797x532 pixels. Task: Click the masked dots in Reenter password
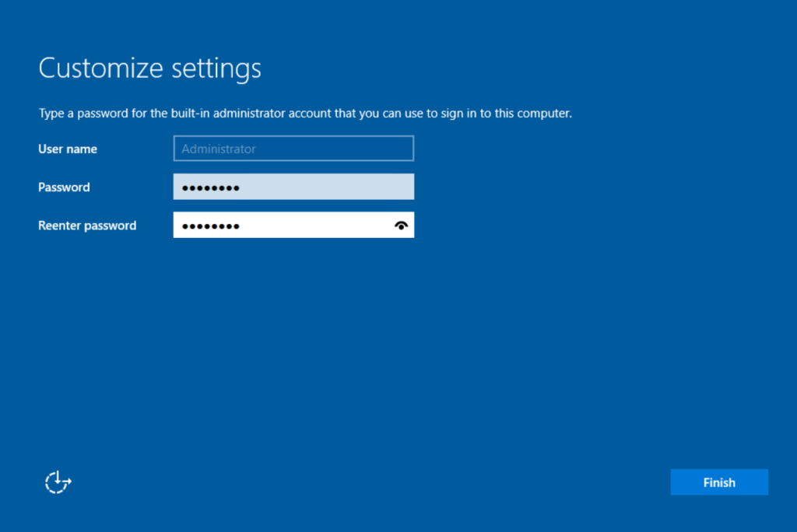point(210,226)
